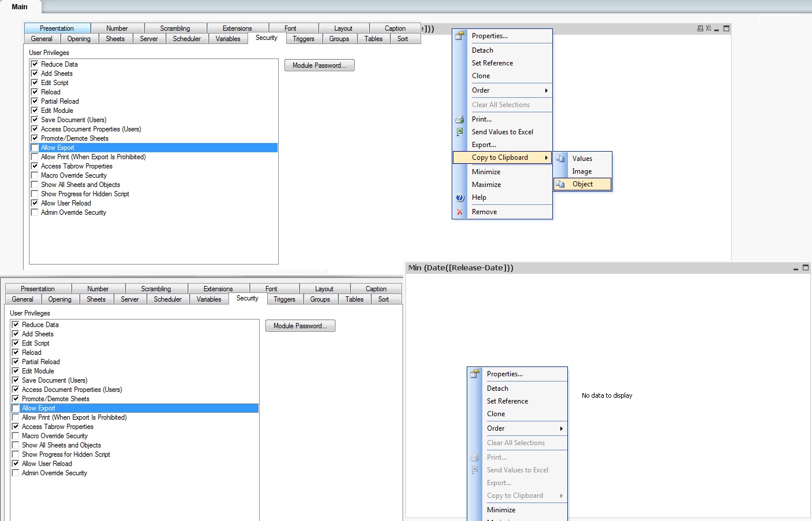Open the Extensions tab in the upper dialog
The image size is (812, 521).
tap(237, 28)
